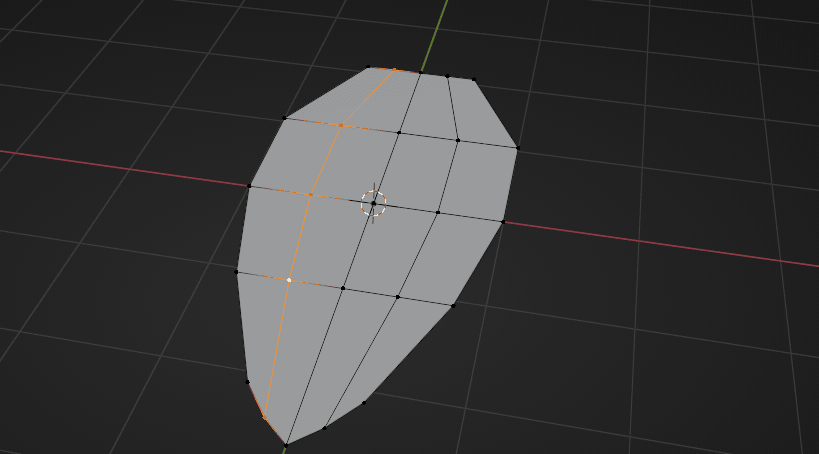Pick the top-right corner vertex of the mesh
819x454 pixels.
tap(473, 80)
